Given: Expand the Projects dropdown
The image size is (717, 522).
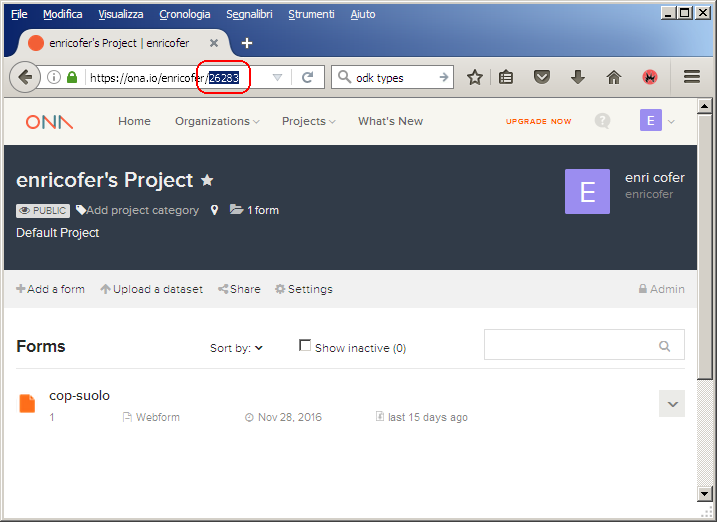Looking at the screenshot, I should pyautogui.click(x=309, y=121).
